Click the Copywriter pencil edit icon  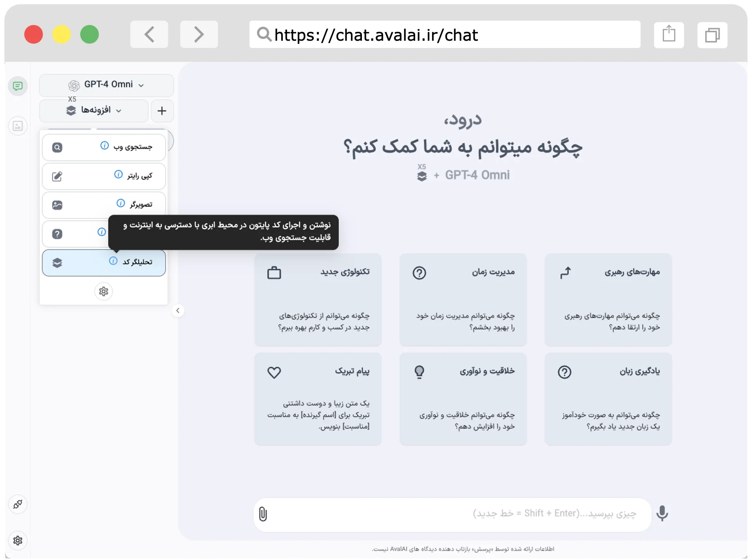coord(57,176)
